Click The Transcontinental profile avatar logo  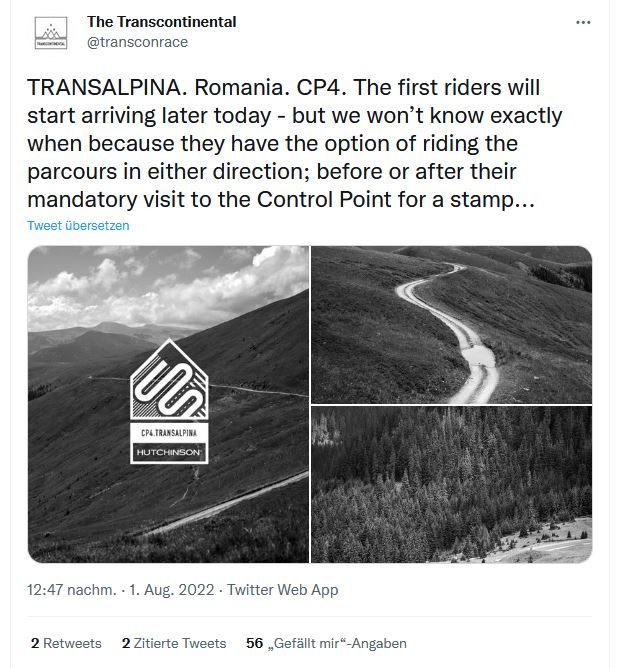[51, 33]
